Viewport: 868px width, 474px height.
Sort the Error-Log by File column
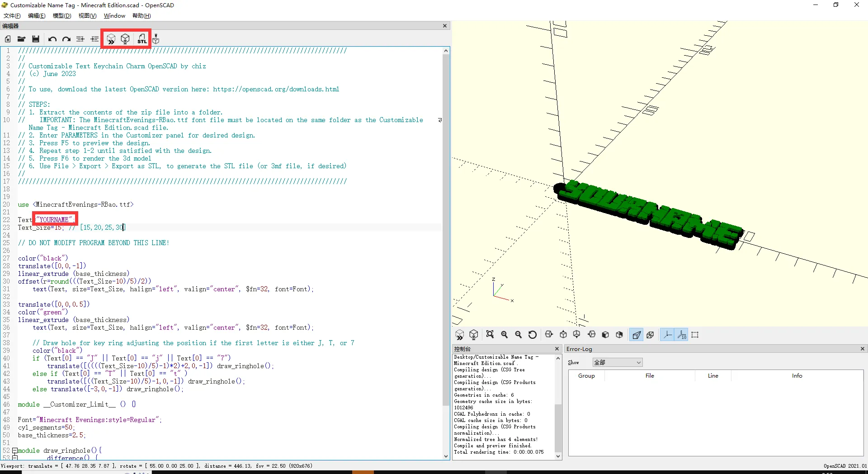point(650,376)
